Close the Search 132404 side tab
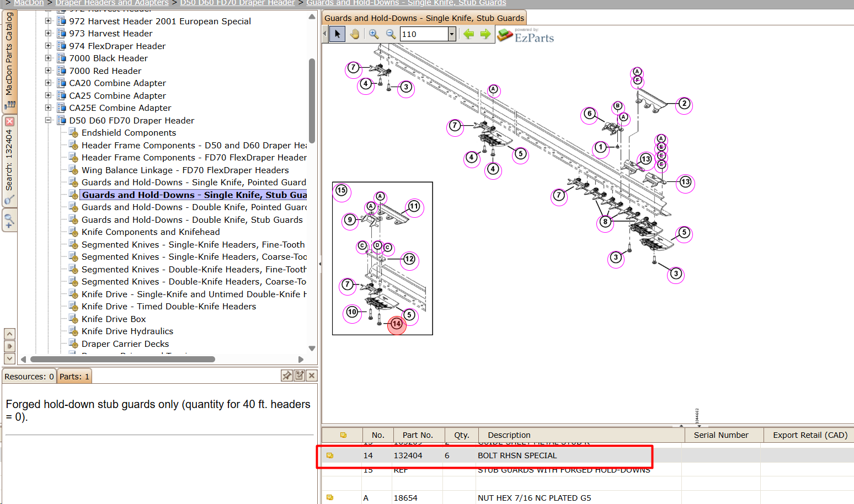 (9, 121)
